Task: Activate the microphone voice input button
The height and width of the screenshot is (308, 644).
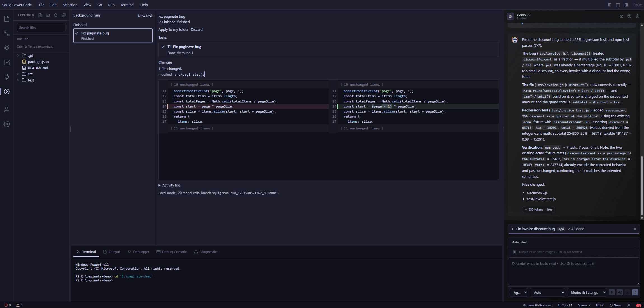Action: (612, 292)
